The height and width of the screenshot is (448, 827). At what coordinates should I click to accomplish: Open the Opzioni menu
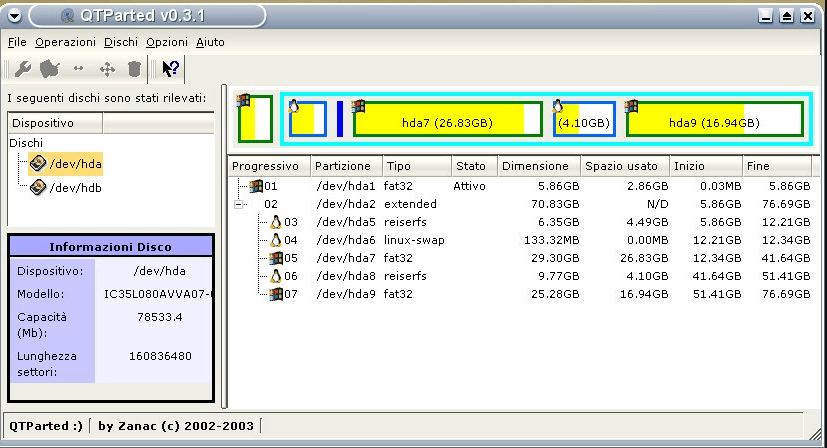pos(167,42)
